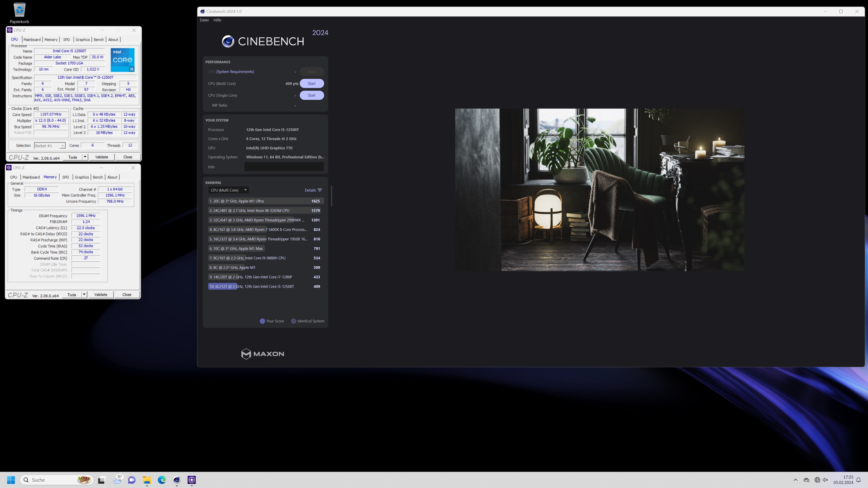868x488 pixels.
Task: Start the CPU Single Core benchmark
Action: pos(311,95)
